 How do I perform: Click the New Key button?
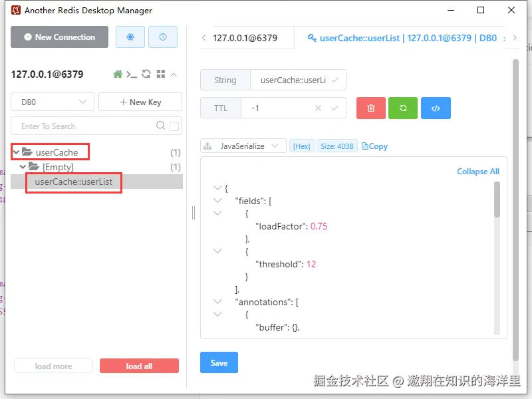(140, 102)
